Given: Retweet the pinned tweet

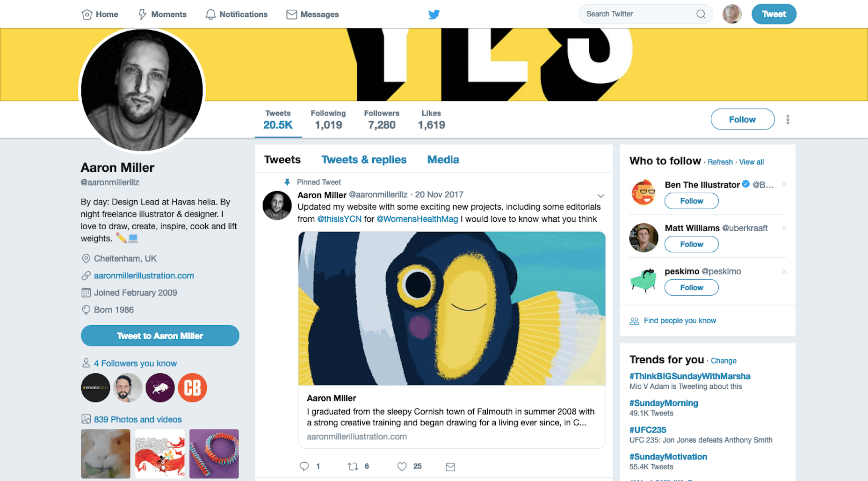Looking at the screenshot, I should [x=353, y=466].
